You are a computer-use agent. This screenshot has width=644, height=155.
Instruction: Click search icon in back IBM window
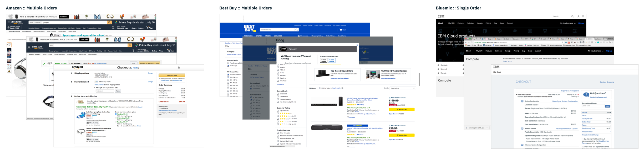point(572,16)
